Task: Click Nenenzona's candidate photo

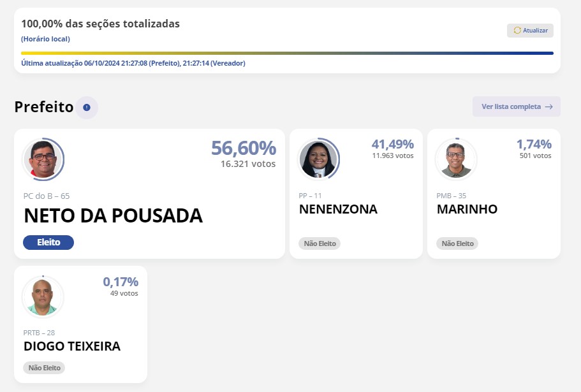Action: tap(318, 159)
